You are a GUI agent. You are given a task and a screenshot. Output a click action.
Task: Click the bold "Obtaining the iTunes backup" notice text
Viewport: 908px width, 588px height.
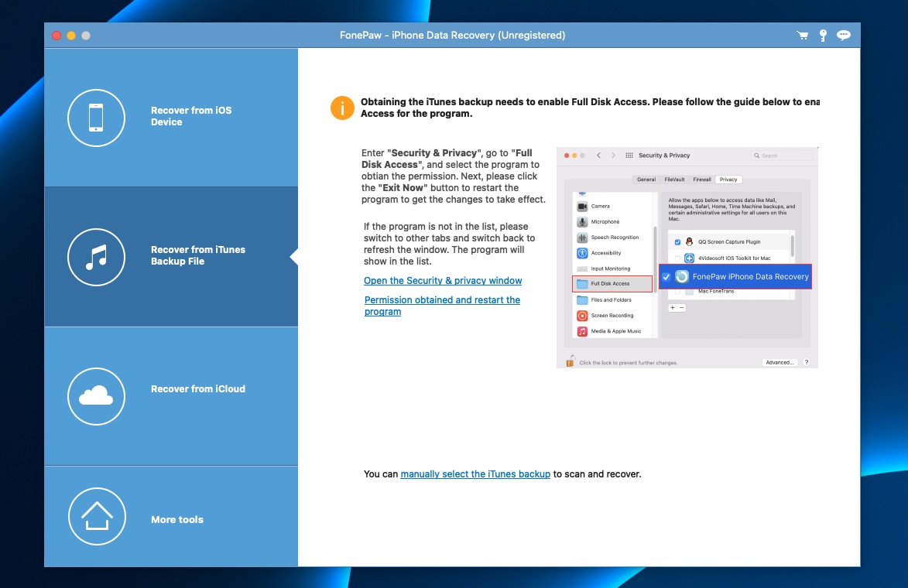pos(590,108)
